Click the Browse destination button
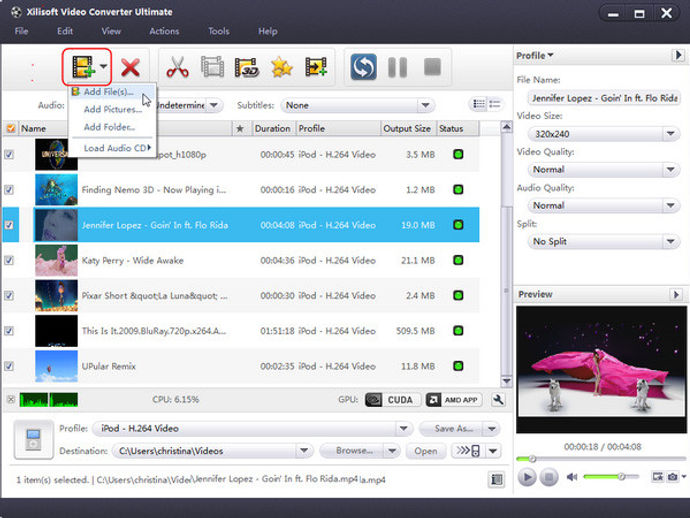The height and width of the screenshot is (518, 690). click(354, 451)
